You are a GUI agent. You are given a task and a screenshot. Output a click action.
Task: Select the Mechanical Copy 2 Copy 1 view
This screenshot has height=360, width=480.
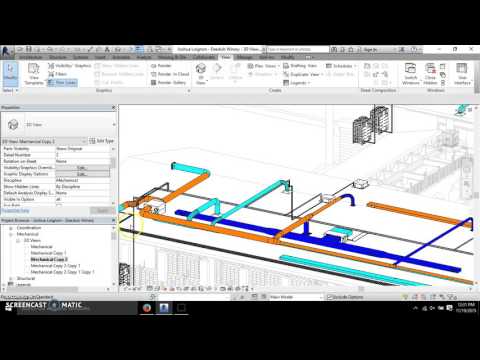coord(55,266)
